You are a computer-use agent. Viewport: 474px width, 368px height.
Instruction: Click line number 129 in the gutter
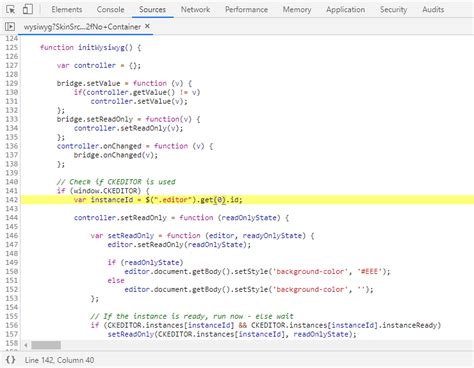(11, 83)
